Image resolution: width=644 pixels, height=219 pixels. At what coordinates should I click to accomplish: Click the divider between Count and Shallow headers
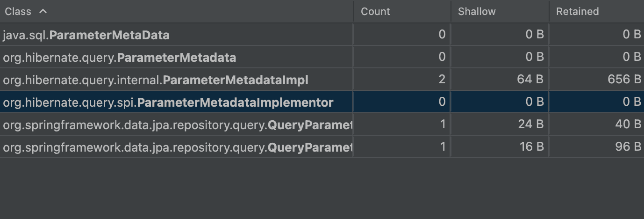451,11
